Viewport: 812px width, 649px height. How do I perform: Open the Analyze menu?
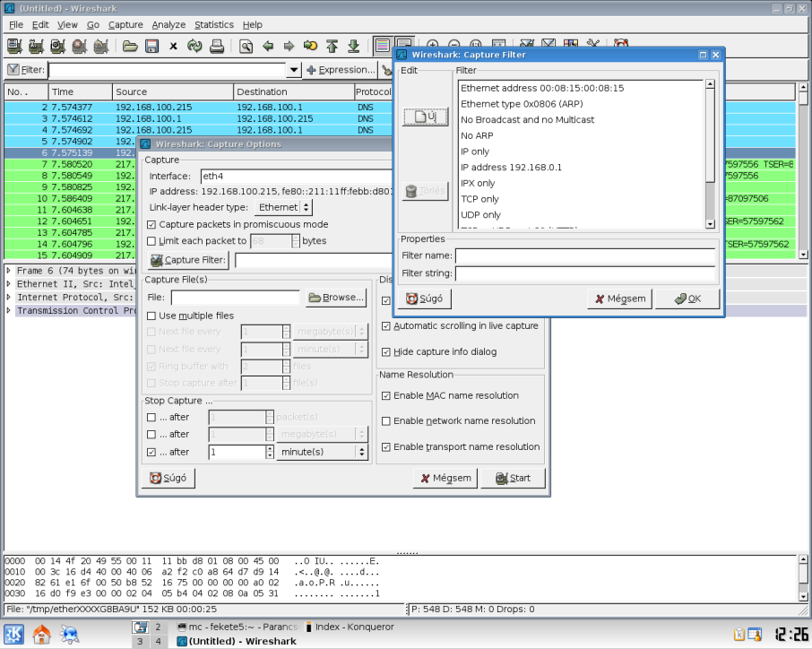coord(168,24)
